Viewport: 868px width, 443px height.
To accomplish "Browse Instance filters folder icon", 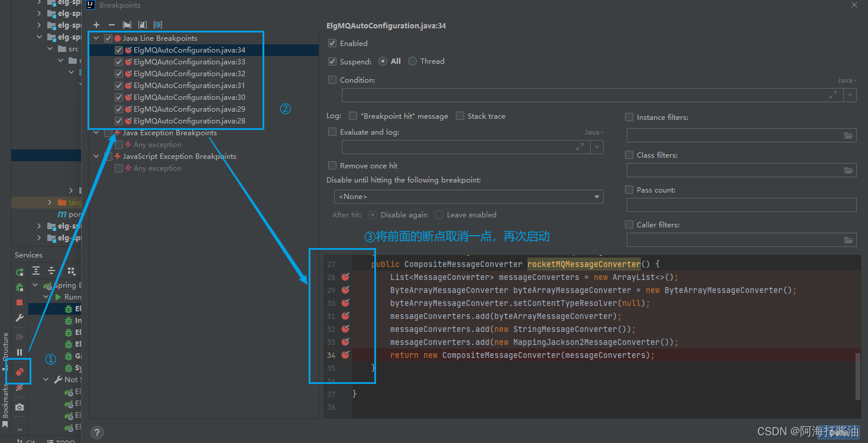I will [849, 136].
